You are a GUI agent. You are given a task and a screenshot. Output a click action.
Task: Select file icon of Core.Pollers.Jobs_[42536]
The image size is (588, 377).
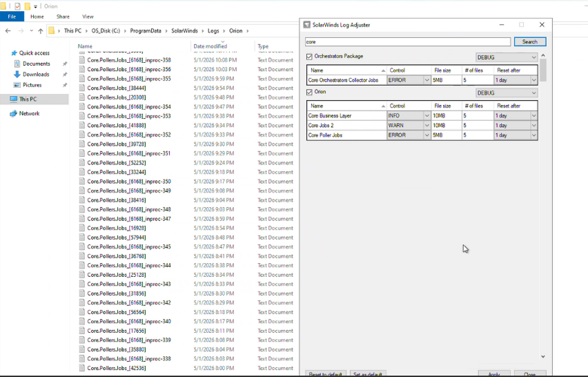[81, 369]
